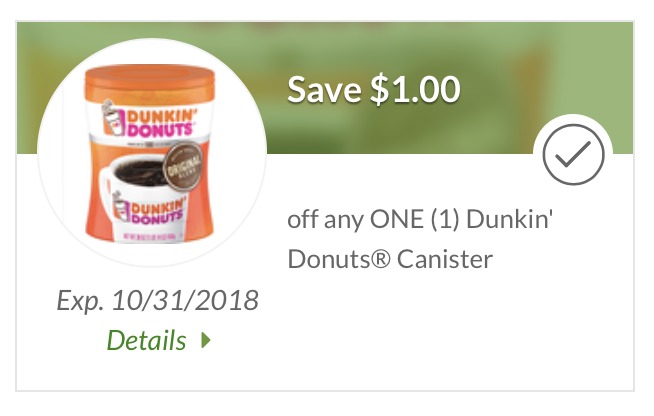Click the 'Exp.' label before the date
Viewport: 654px width, 416px height.
tap(80, 301)
